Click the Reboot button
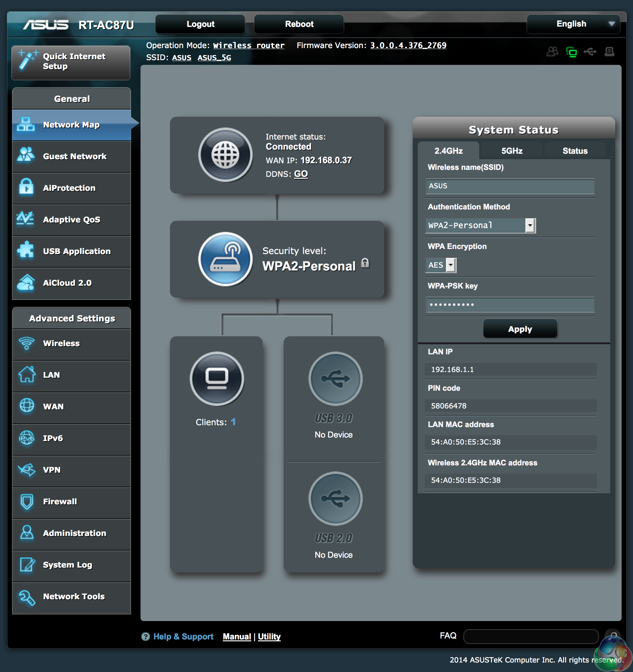The image size is (633, 672). pos(299,24)
